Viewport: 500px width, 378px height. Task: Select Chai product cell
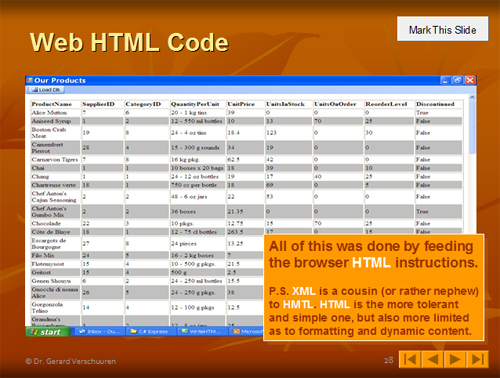pyautogui.click(x=55, y=168)
